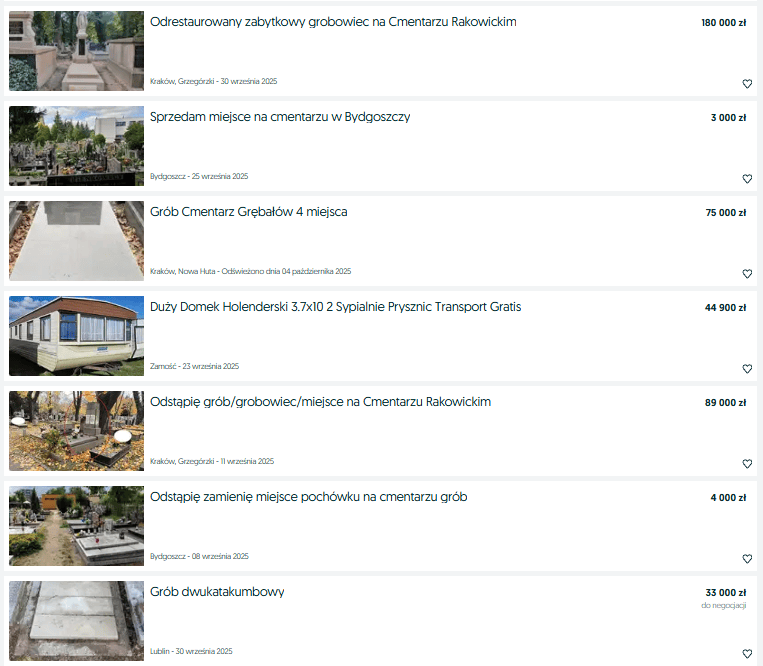Toggle favorite on Grób Cmentarz Grębałów listing
763x666 pixels.
pos(747,273)
